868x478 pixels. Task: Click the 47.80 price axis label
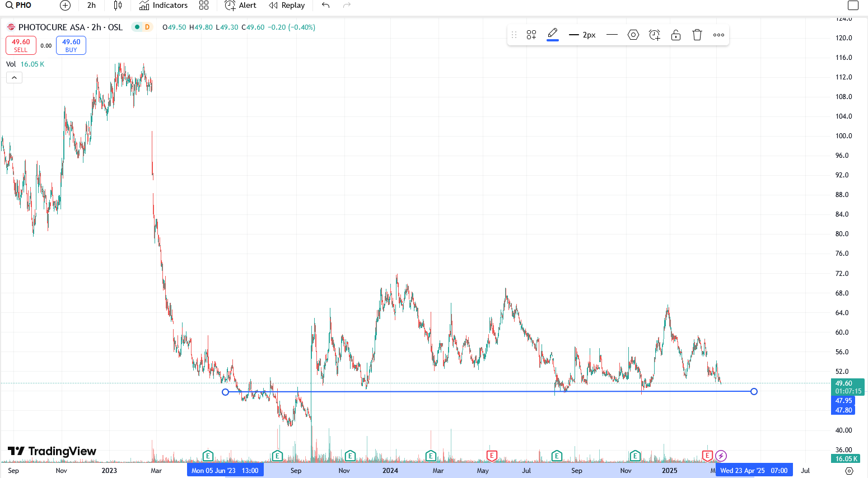[843, 410]
